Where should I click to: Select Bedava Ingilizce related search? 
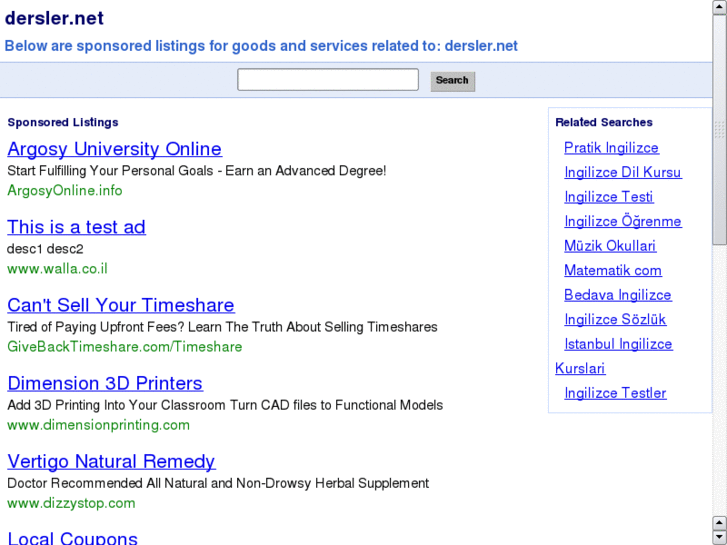(x=618, y=295)
